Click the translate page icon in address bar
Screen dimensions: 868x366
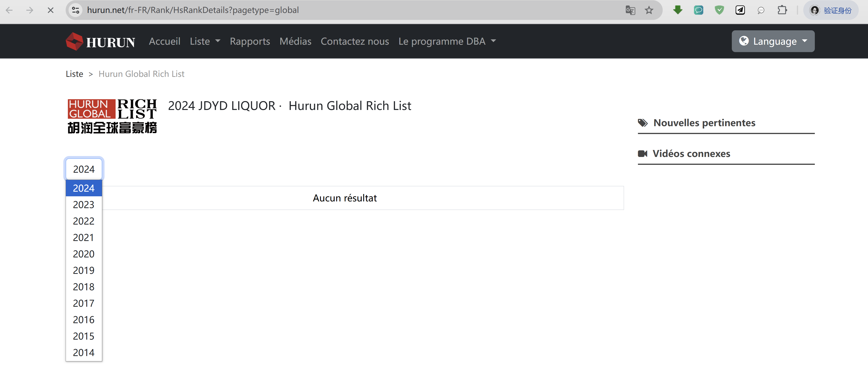pos(630,10)
